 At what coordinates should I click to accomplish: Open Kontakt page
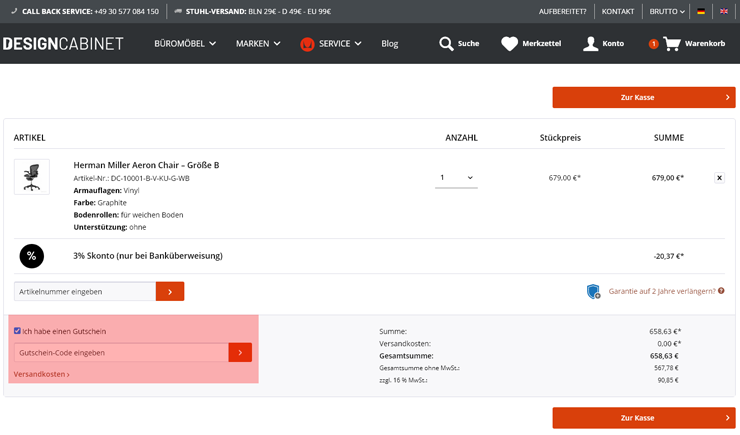[x=618, y=11]
